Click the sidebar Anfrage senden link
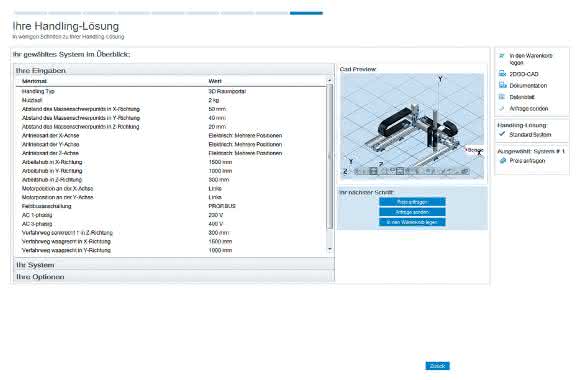Screen dimensions: 580x380 tap(529, 108)
